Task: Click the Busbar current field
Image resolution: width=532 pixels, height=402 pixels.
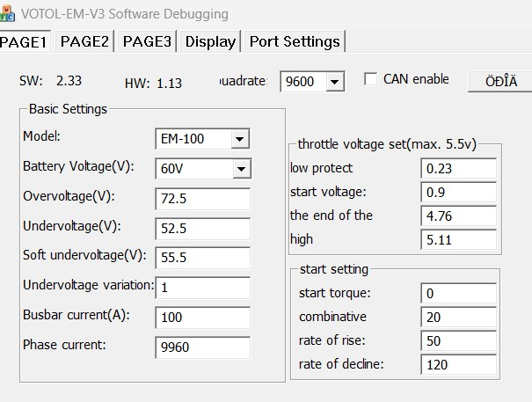Action: pyautogui.click(x=201, y=317)
